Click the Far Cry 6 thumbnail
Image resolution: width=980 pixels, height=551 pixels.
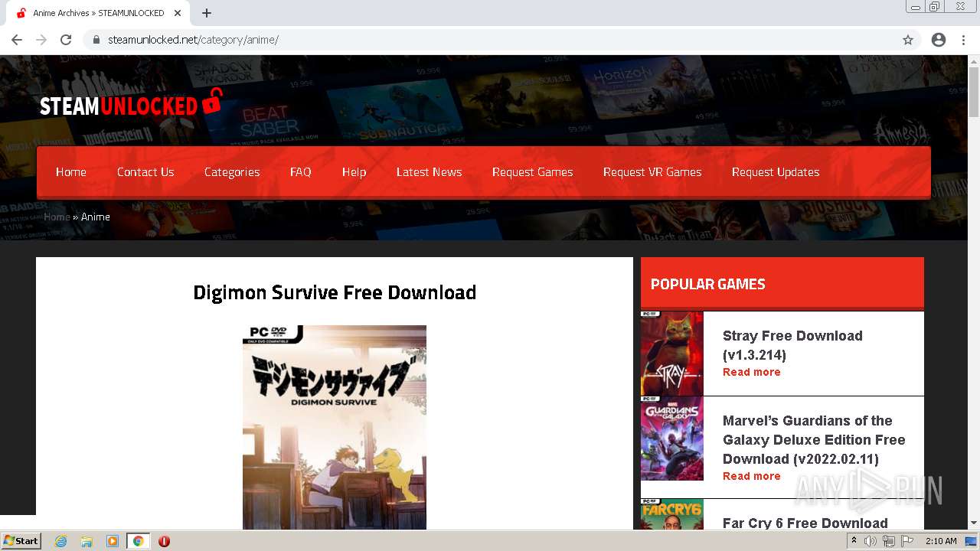(671, 514)
